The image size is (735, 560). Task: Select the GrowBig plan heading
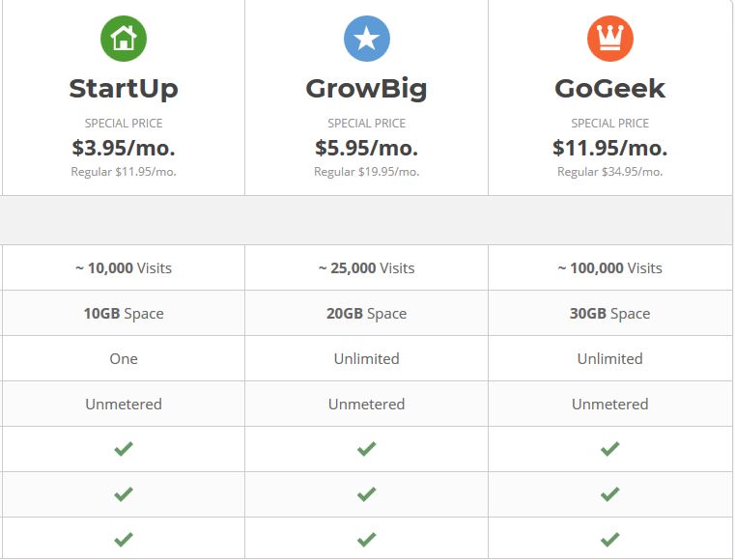[367, 89]
